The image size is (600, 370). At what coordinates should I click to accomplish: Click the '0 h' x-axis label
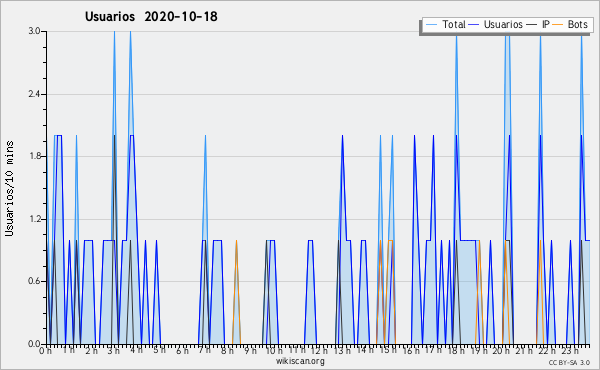(46, 350)
